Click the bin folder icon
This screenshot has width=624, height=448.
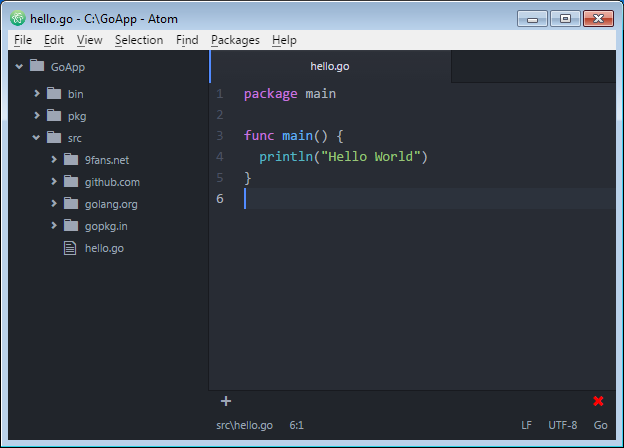point(53,93)
